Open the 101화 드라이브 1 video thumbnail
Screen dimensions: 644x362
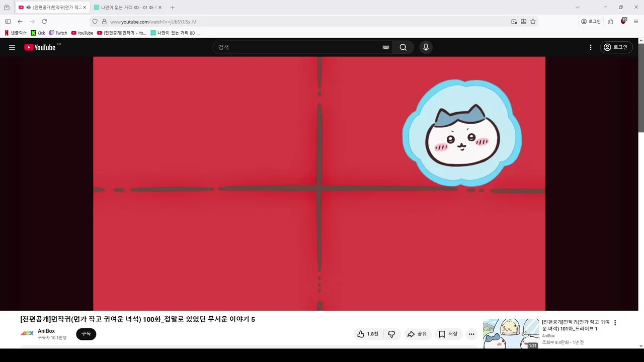pyautogui.click(x=511, y=333)
